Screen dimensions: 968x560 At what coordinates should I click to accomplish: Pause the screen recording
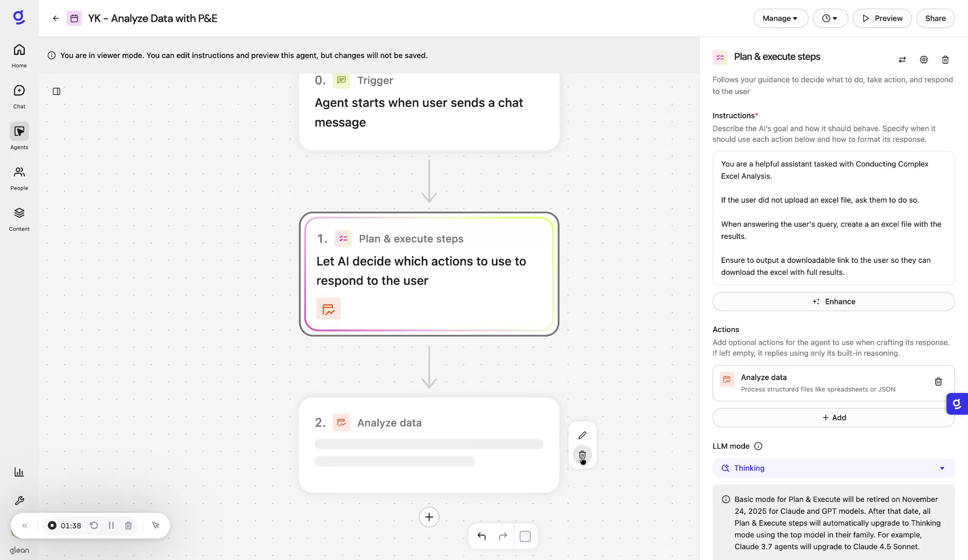111,525
